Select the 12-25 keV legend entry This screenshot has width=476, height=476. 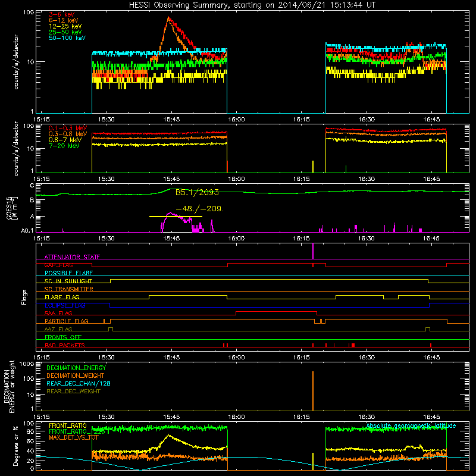point(65,26)
